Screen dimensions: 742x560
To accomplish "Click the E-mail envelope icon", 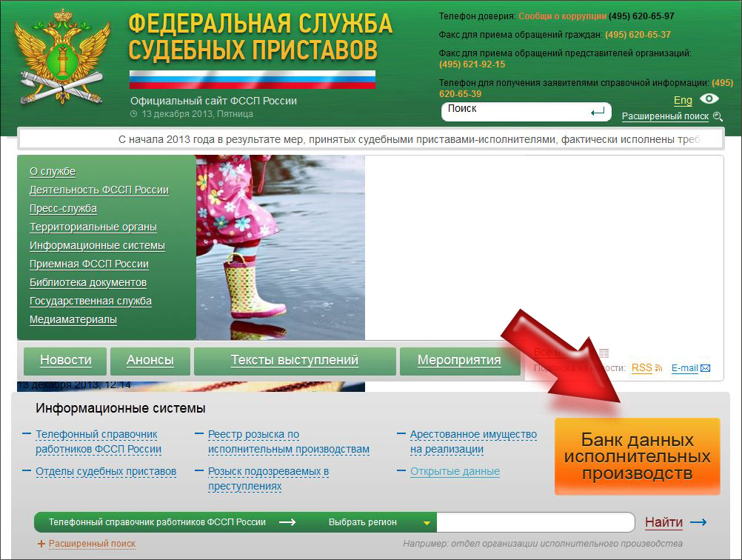I will pyautogui.click(x=705, y=368).
